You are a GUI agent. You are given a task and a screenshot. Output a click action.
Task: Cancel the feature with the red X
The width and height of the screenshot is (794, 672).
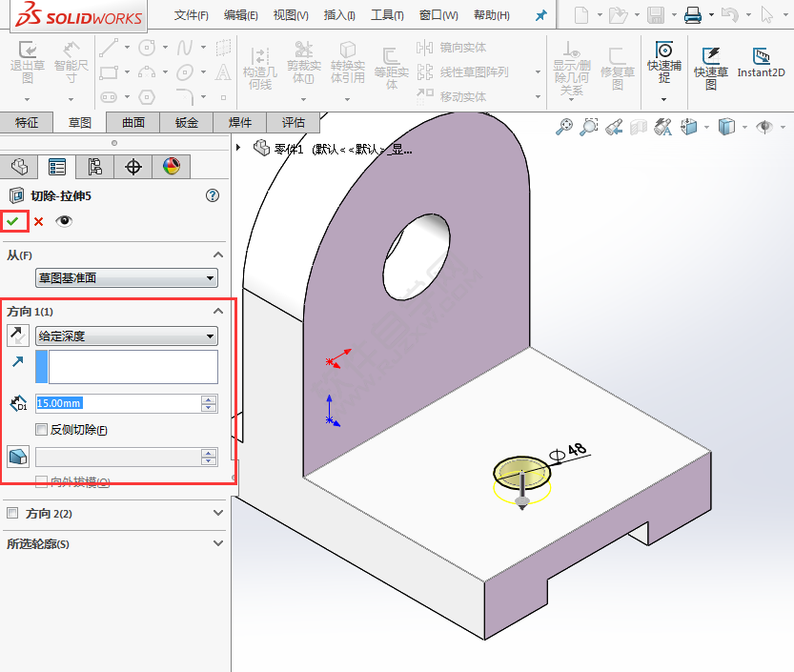pyautogui.click(x=36, y=220)
